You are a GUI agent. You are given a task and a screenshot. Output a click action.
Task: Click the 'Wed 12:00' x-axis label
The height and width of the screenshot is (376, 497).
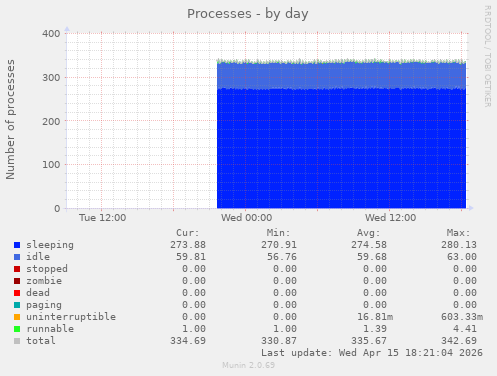click(390, 218)
